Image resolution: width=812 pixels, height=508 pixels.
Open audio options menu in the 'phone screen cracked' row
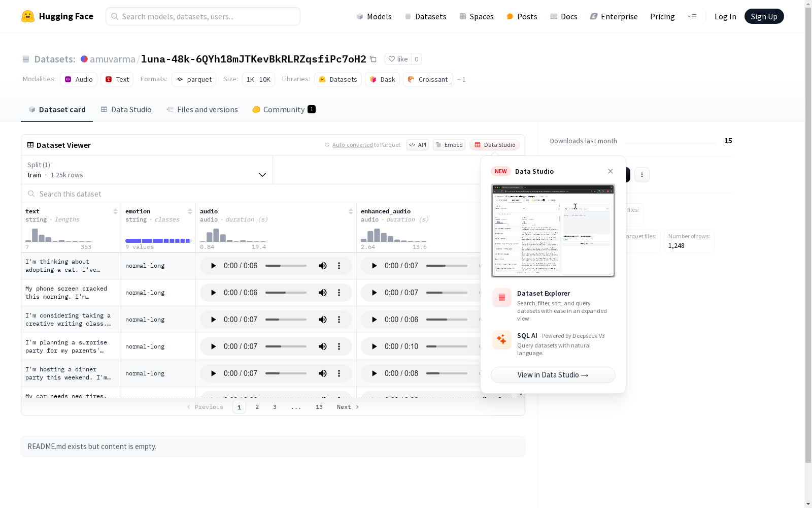[x=339, y=293]
